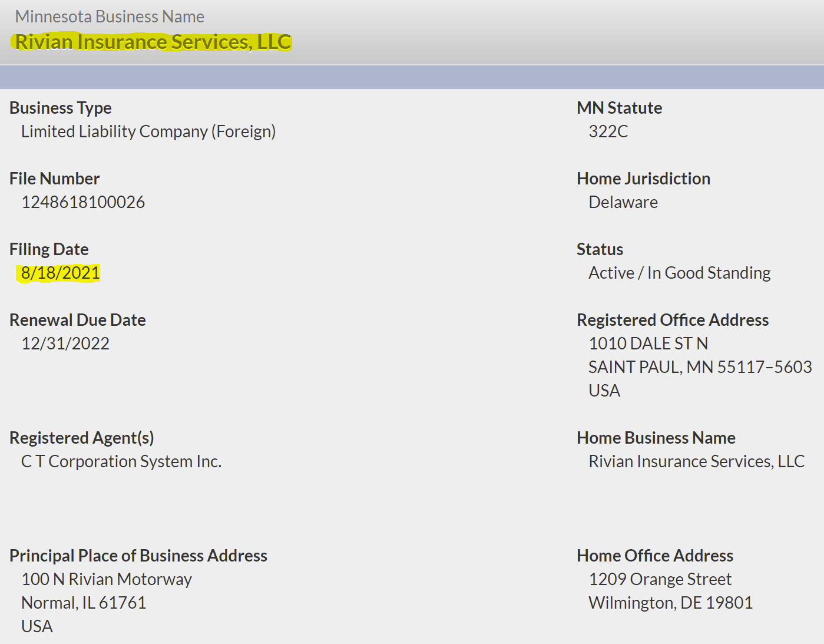824x644 pixels.
Task: Select 1209 Orange Street address line
Action: pos(660,579)
